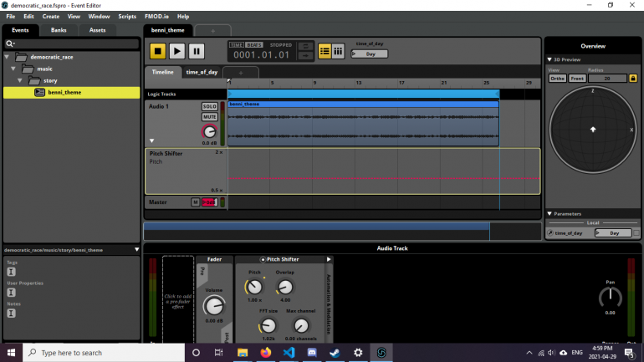Click the Ortho view button

point(557,78)
